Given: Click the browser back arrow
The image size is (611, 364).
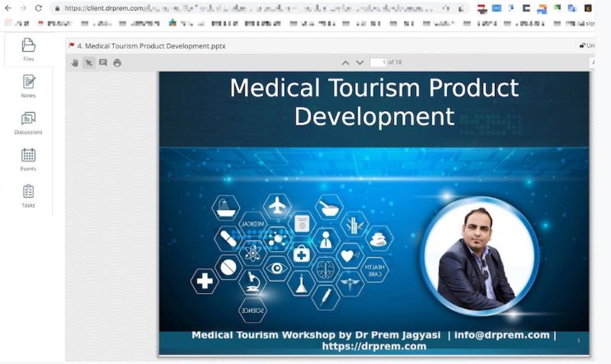Looking at the screenshot, I should pos(8,8).
